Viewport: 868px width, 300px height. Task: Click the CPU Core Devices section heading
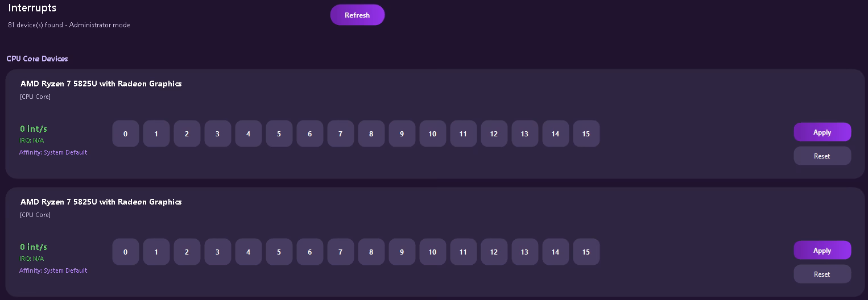pos(38,59)
